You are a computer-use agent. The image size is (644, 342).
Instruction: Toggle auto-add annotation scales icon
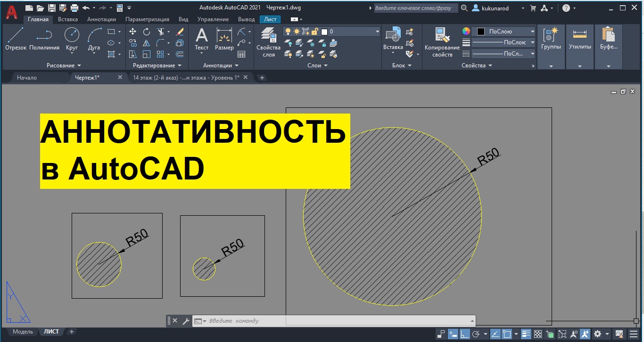click(585, 334)
